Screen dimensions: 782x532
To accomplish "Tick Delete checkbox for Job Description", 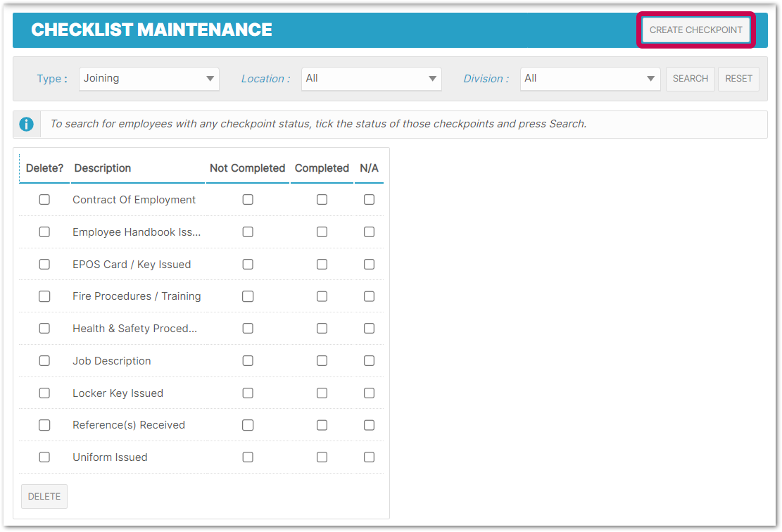I will (x=44, y=360).
